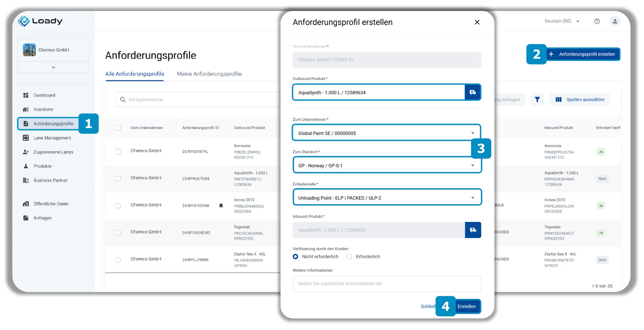The width and height of the screenshot is (644, 330).
Task: Go to Zugewiesene Lanes
Action: click(53, 152)
